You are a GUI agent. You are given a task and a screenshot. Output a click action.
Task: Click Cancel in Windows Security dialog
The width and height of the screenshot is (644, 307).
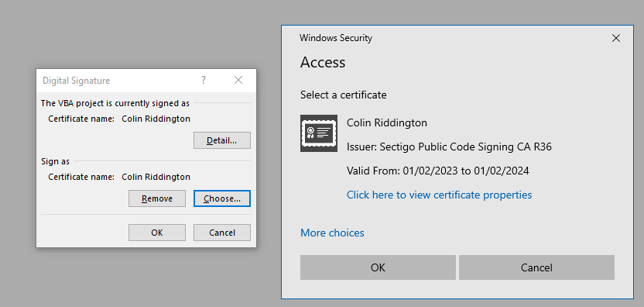[536, 267]
